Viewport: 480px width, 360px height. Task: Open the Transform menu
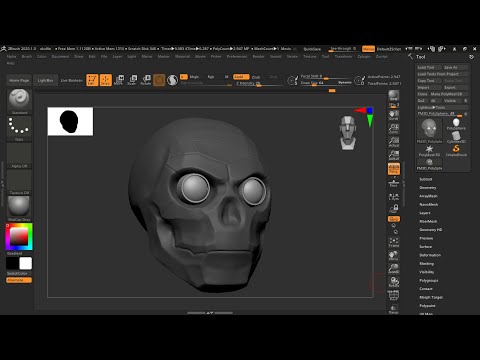343,57
